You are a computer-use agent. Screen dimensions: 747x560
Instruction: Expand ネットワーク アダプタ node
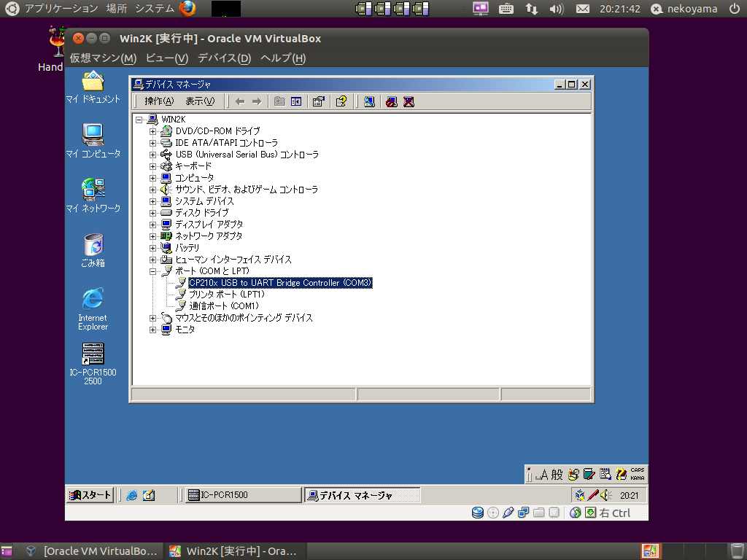152,236
